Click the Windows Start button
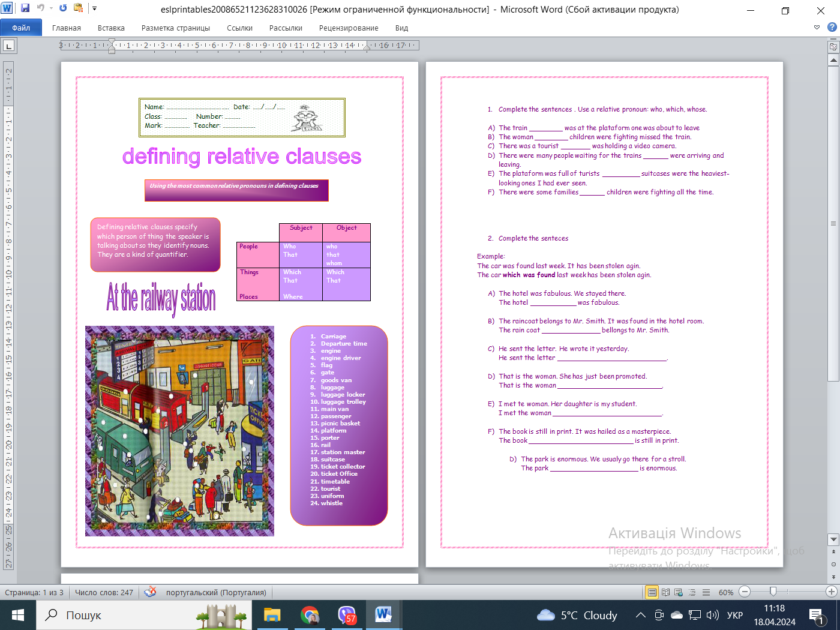 pyautogui.click(x=18, y=615)
